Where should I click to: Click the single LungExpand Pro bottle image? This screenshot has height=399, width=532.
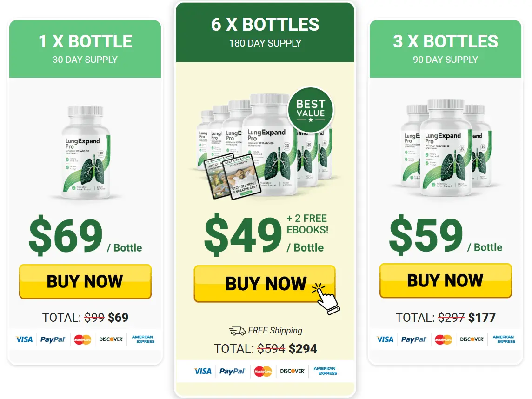86,152
